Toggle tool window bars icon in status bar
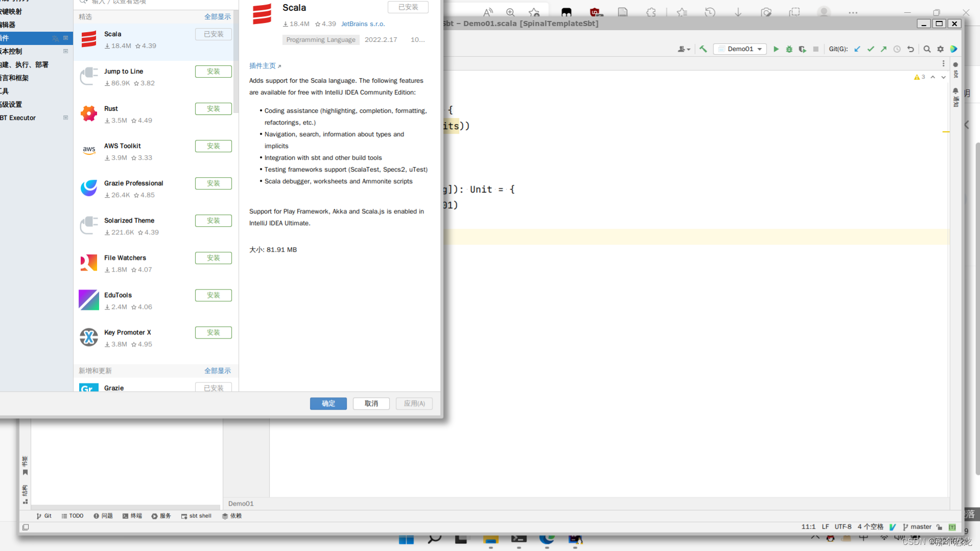The height and width of the screenshot is (551, 980). [x=26, y=527]
